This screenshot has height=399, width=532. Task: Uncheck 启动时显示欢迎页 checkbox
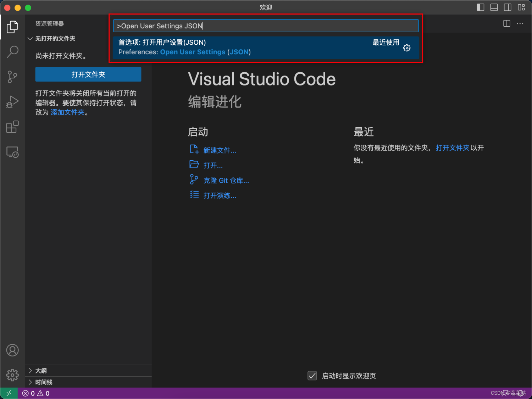[312, 376]
